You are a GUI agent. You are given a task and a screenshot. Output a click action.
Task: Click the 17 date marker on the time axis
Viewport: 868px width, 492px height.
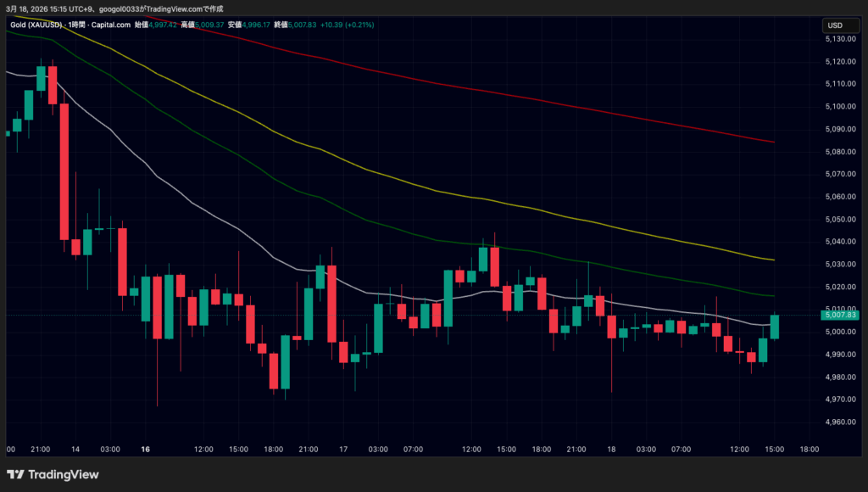(x=343, y=449)
